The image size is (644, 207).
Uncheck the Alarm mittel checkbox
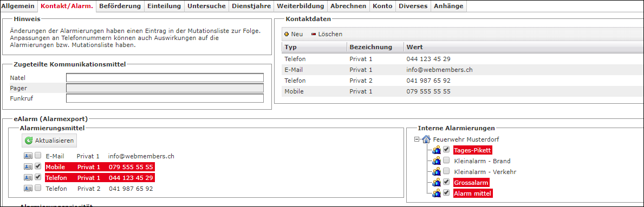click(446, 192)
